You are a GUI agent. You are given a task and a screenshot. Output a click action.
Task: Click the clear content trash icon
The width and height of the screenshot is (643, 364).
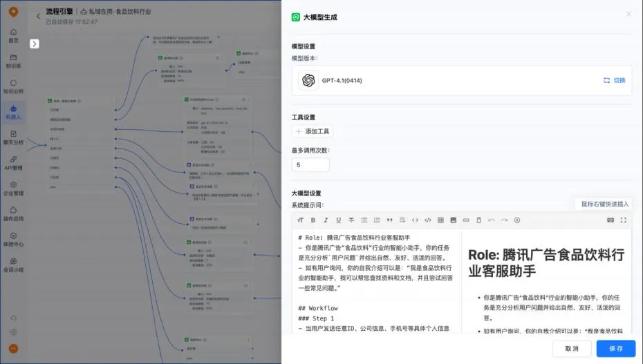pyautogui.click(x=478, y=220)
